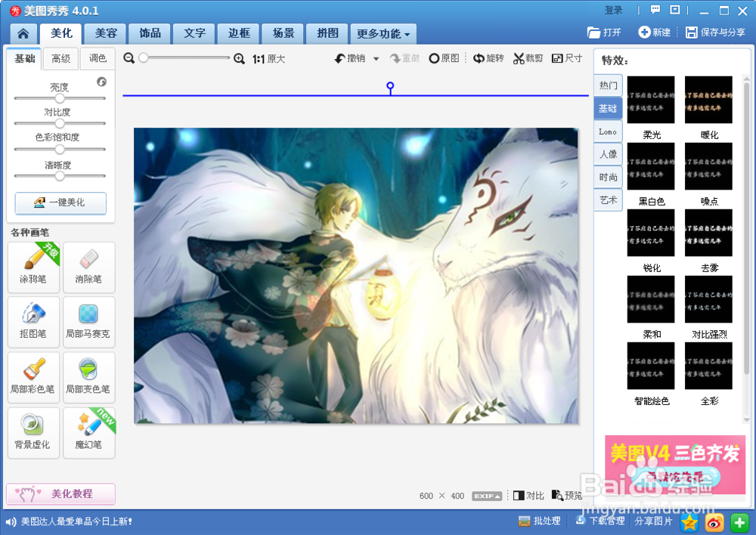Viewport: 756px width, 535px height.
Task: Click the zoom in magnifier icon
Action: (239, 59)
